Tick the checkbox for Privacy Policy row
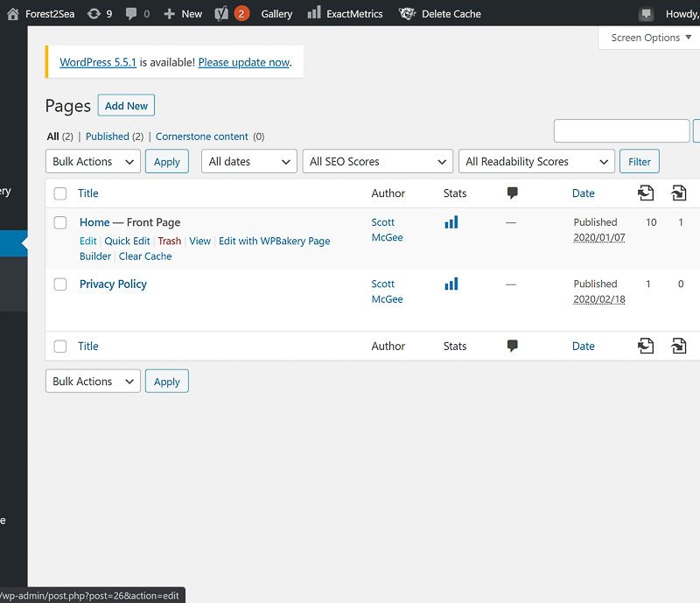 (60, 284)
